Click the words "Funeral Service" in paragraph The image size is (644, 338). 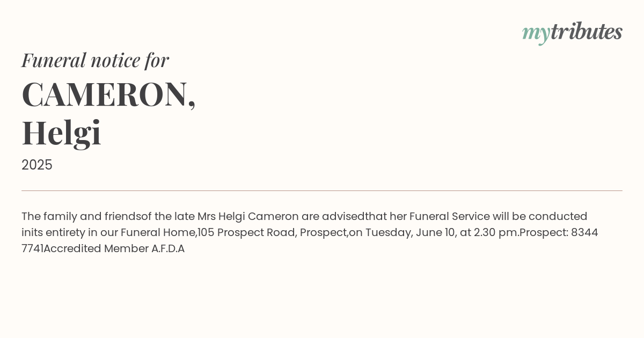[x=450, y=216]
